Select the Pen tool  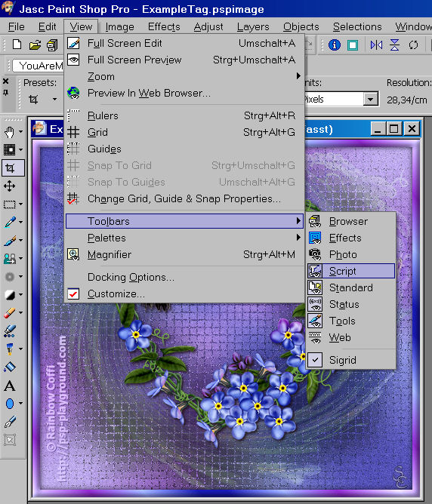click(x=10, y=422)
